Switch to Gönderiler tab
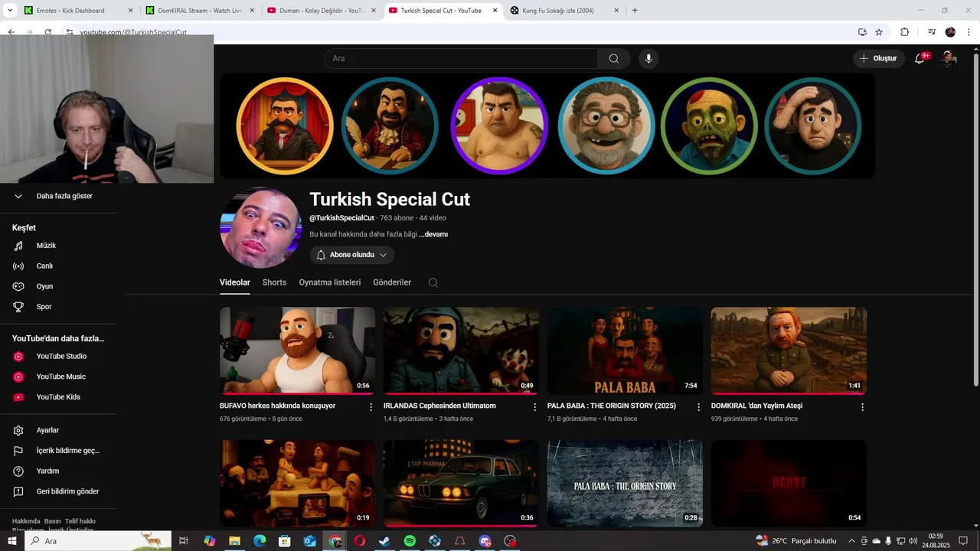This screenshot has height=551, width=980. (x=392, y=282)
